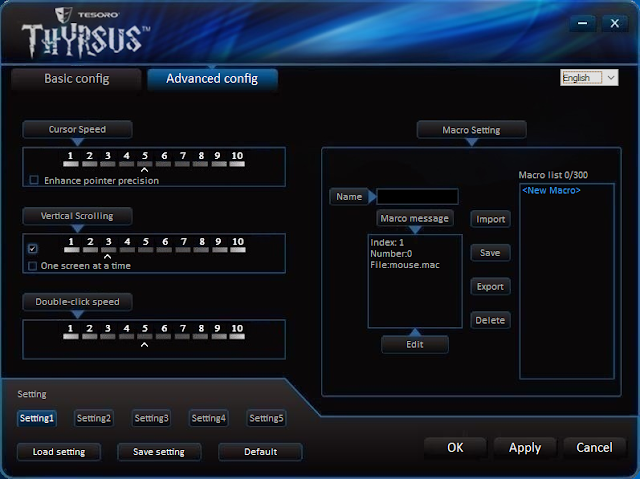Confirm with the OK button
The image size is (640, 479).
click(x=455, y=448)
